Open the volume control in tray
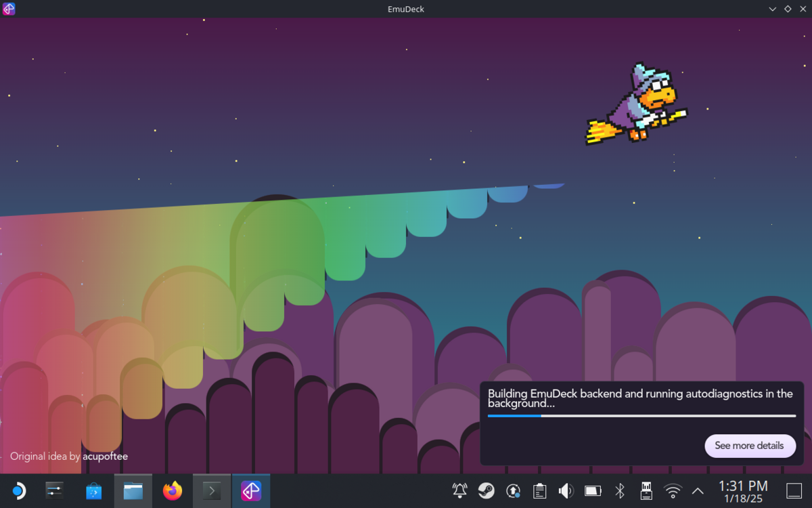 point(566,490)
